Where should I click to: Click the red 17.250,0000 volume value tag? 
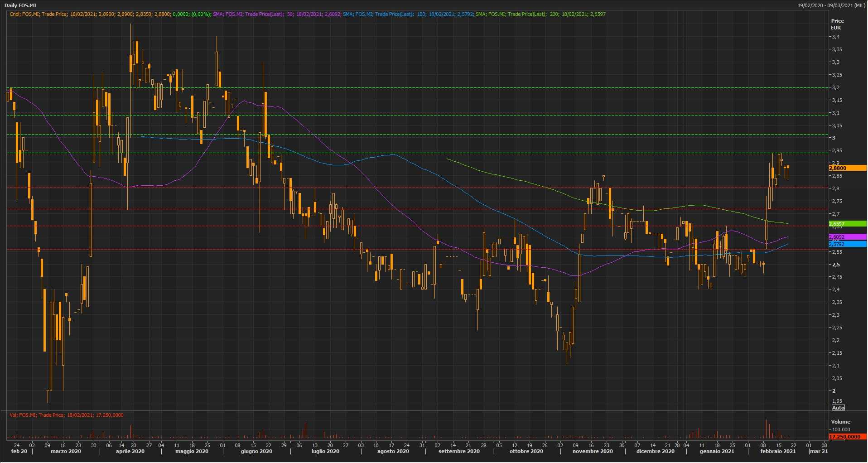847,437
